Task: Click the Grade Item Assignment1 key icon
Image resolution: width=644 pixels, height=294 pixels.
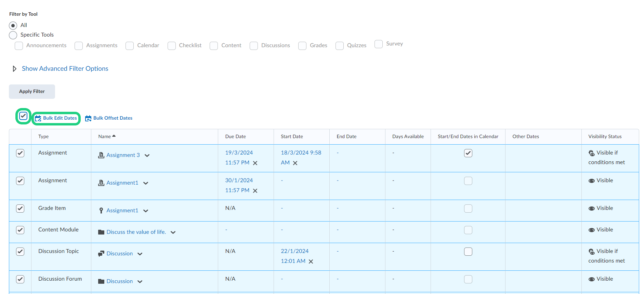Action: coord(101,211)
